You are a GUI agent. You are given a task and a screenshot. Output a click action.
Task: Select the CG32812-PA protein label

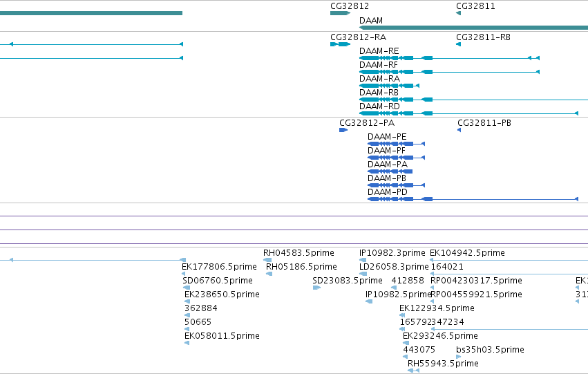pyautogui.click(x=367, y=123)
